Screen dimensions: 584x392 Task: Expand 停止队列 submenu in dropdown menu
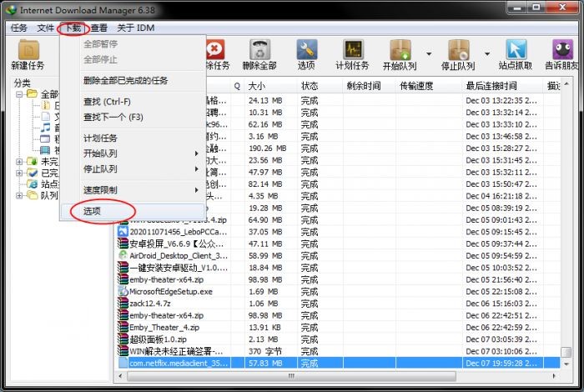click(196, 169)
